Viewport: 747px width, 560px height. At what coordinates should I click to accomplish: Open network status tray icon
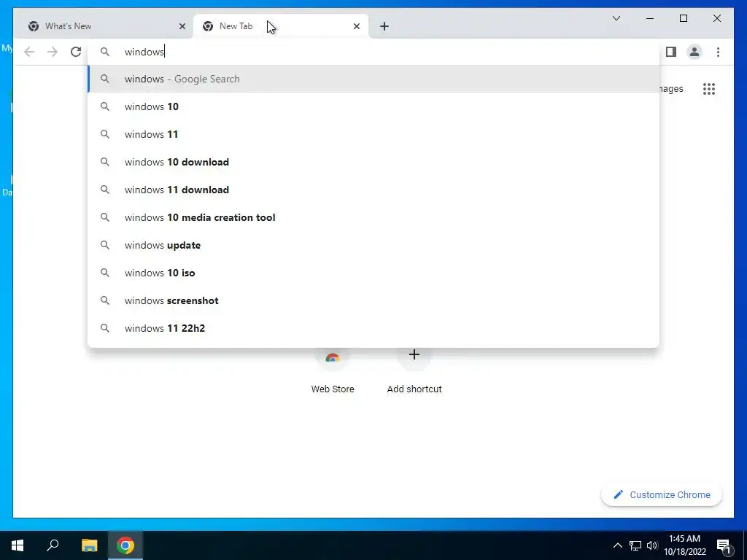pos(635,545)
